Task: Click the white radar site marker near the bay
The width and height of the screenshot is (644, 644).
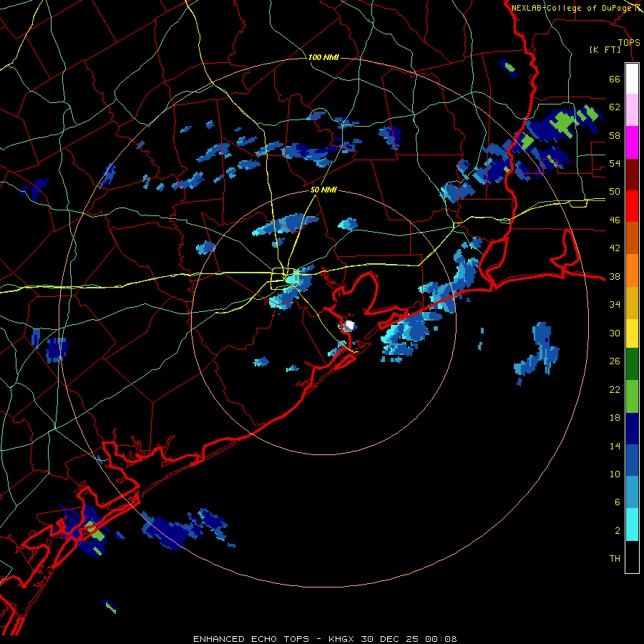Action: [350, 326]
